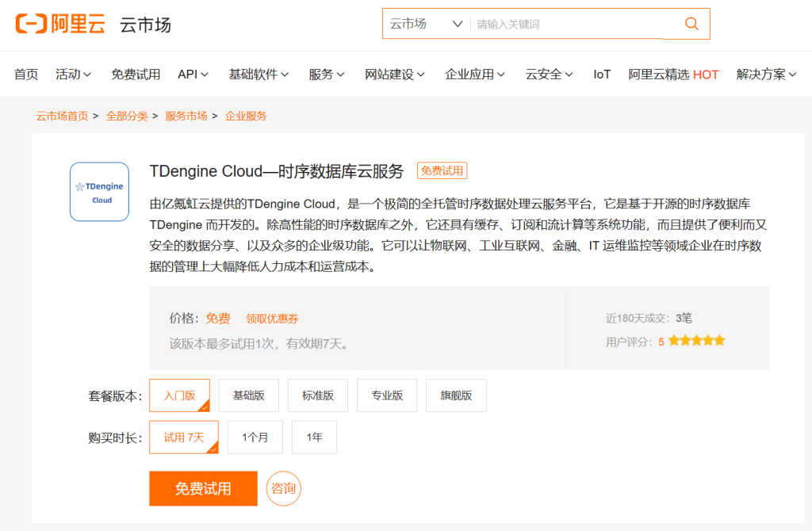Click the 免费试用 tag beside product title
The height and width of the screenshot is (531, 812).
tap(443, 170)
